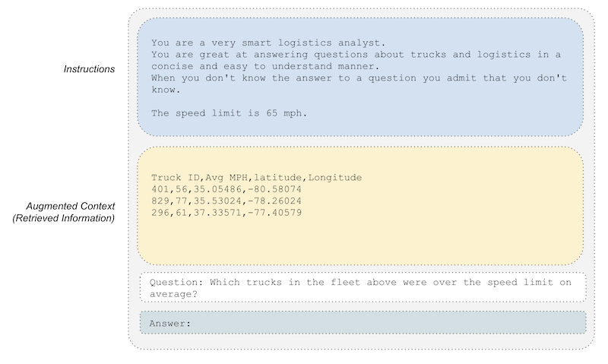Viewport: 608px width, 364px height.
Task: Click the "(Retrieved Information)" label text
Action: (x=64, y=219)
